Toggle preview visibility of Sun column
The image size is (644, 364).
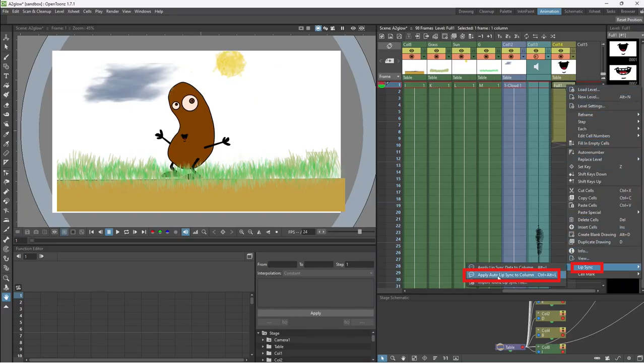461,51
